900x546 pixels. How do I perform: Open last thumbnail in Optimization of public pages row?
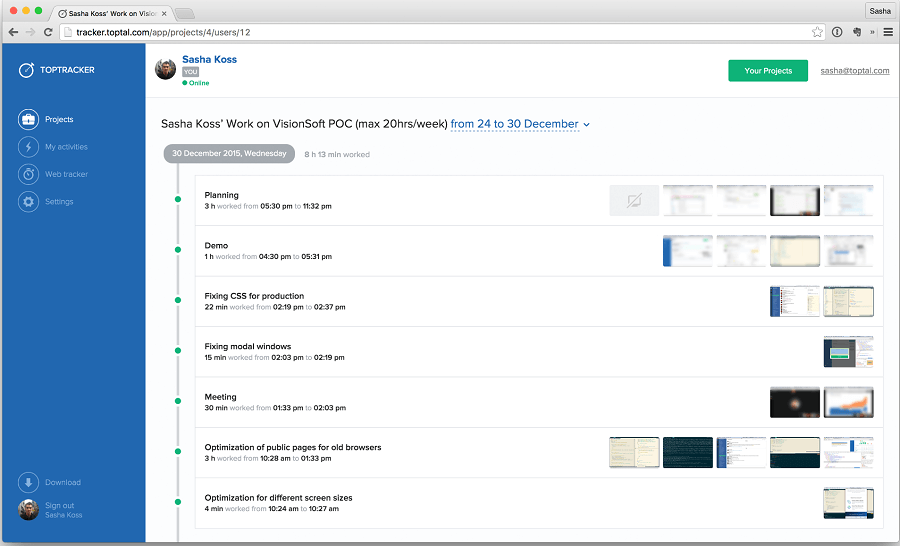(848, 452)
